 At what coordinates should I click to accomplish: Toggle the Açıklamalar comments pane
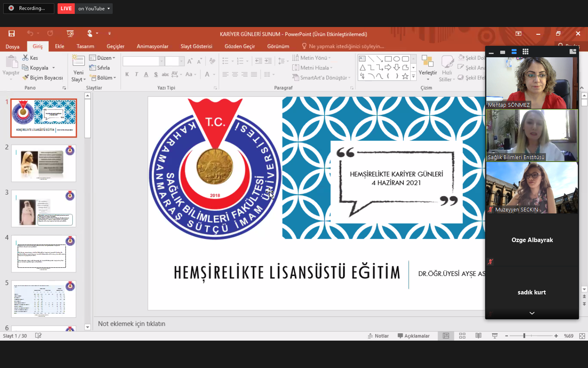tap(413, 336)
